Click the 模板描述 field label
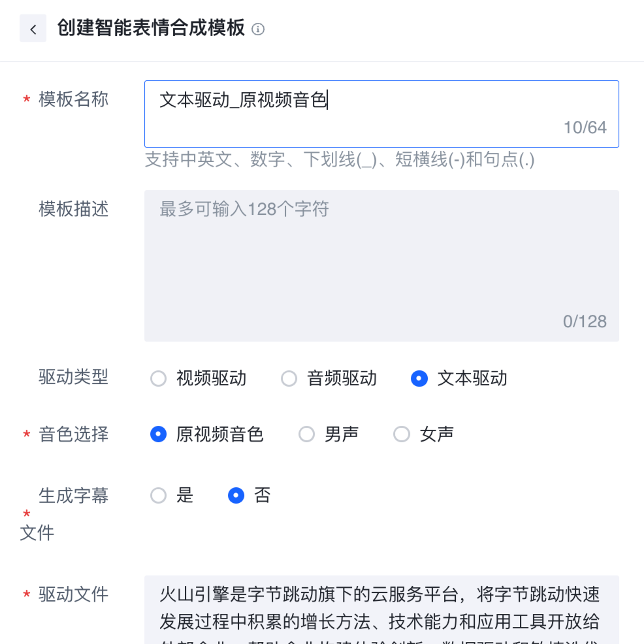 pos(73,209)
